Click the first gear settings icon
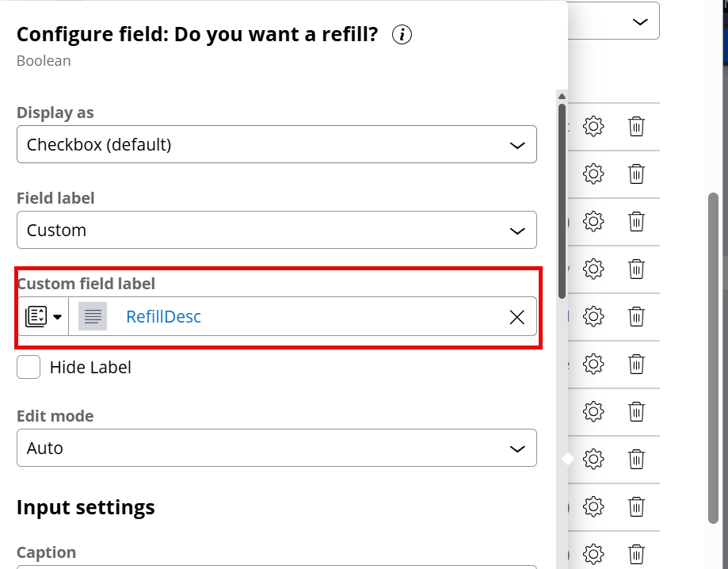 tap(593, 126)
